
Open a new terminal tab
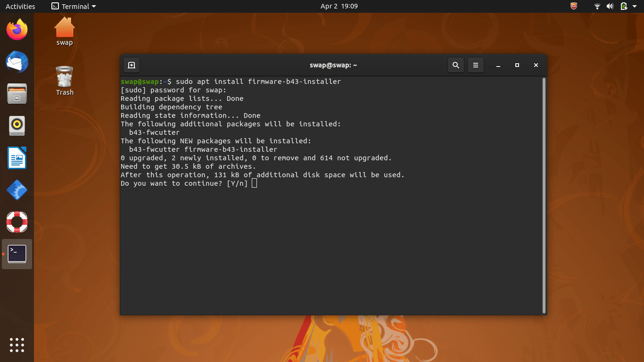pyautogui.click(x=132, y=65)
